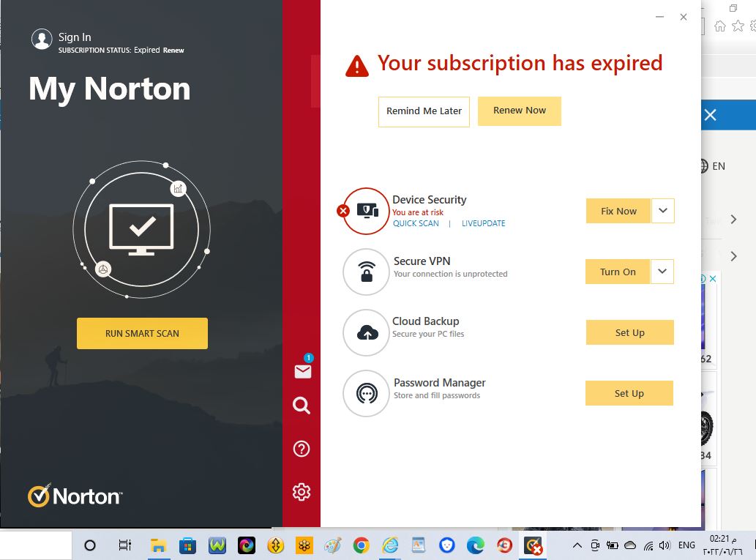756x560 pixels.
Task: Close the ad using its X icon
Action: pos(713,279)
